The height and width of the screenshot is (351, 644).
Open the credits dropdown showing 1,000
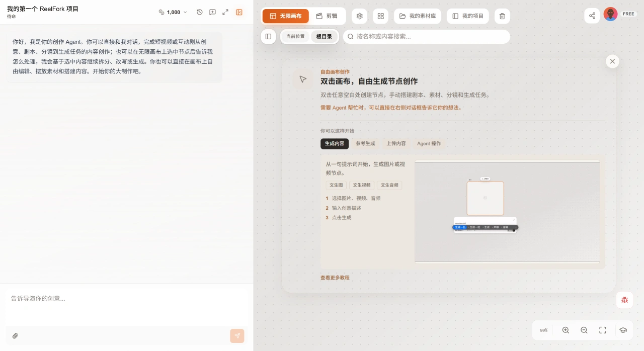[173, 12]
